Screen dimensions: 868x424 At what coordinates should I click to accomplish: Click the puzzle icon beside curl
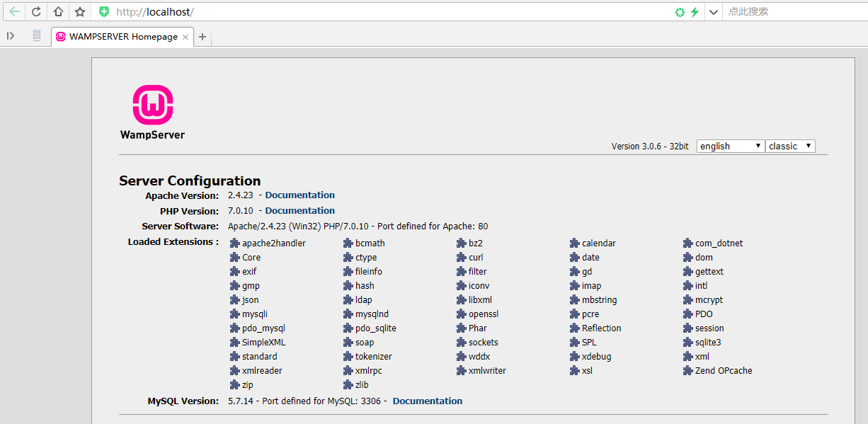(462, 258)
